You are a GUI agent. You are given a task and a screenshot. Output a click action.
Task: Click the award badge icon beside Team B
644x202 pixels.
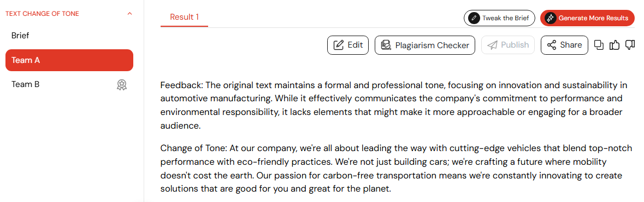pyautogui.click(x=122, y=85)
